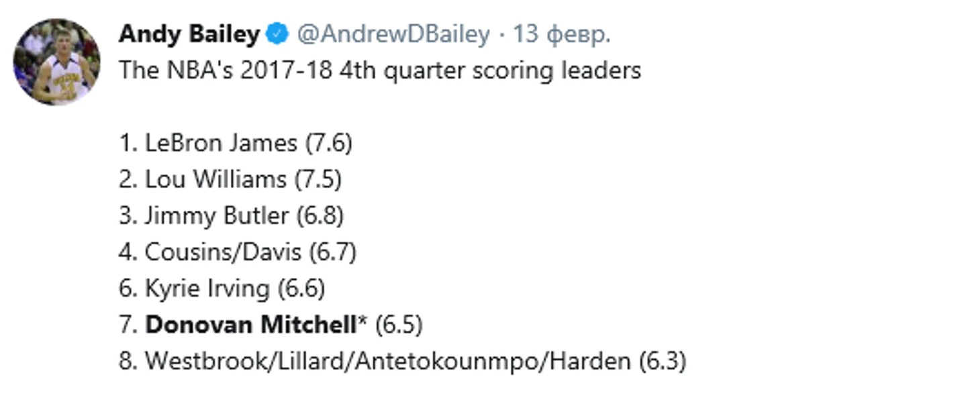Inspect the blue verified badge icon
The image size is (980, 398).
(x=277, y=34)
